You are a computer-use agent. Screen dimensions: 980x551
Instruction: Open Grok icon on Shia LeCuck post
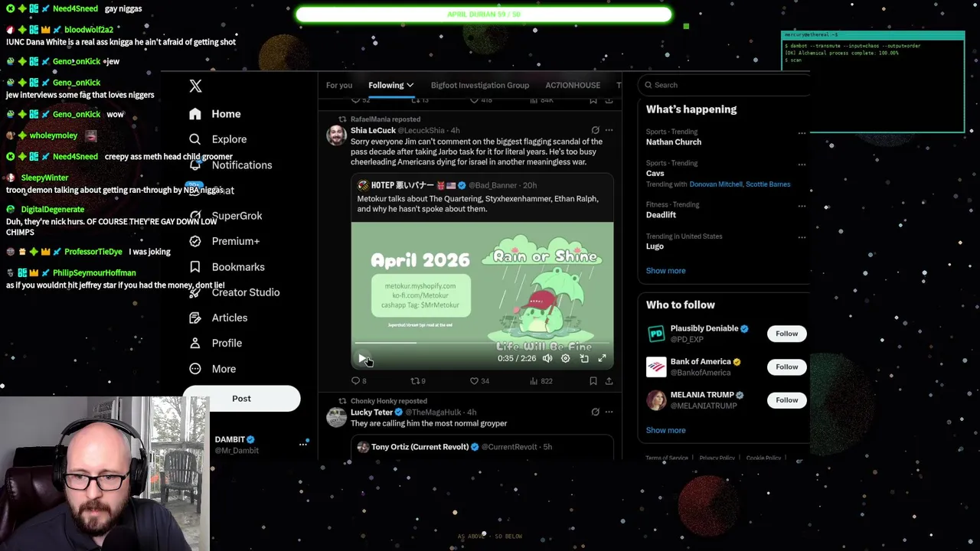click(x=595, y=130)
